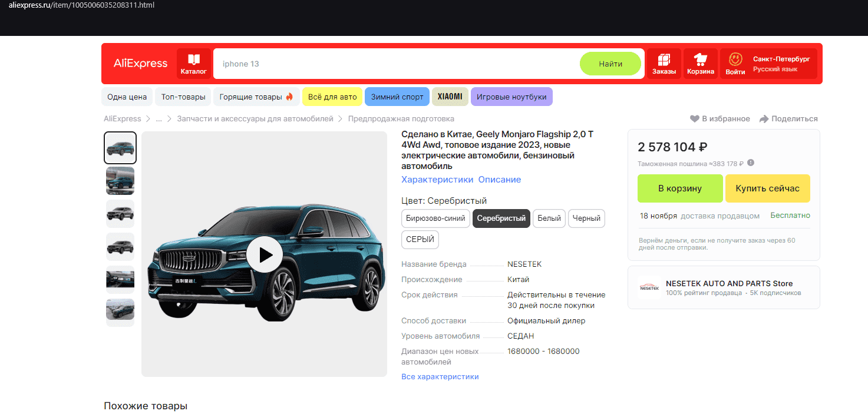Open the Игровые ноутбуки category chip
Image resolution: width=868 pixels, height=414 pixels.
[511, 97]
